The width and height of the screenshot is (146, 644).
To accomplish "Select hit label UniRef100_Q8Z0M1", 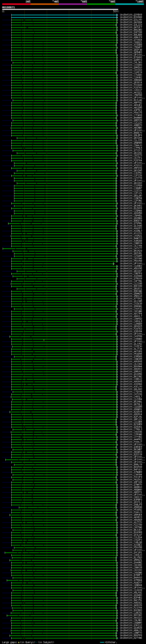I will pyautogui.click(x=131, y=254).
